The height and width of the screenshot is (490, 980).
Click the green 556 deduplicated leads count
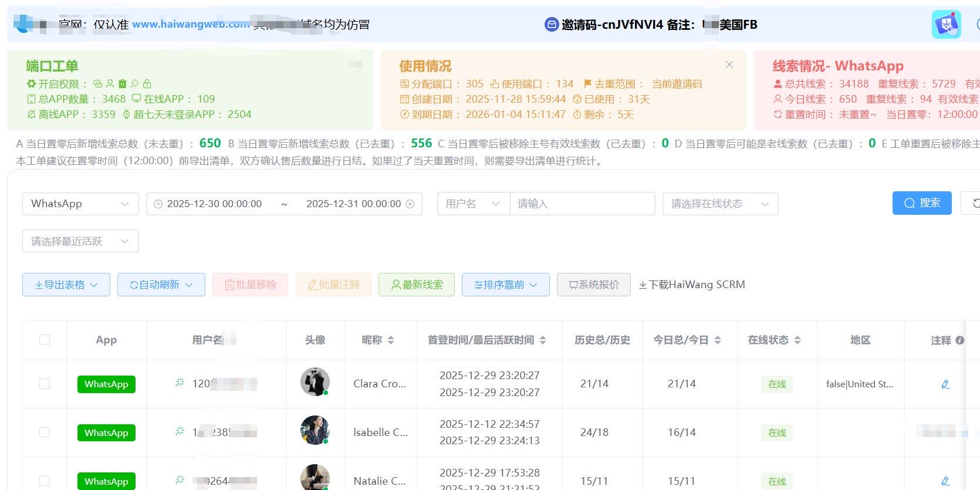point(421,143)
